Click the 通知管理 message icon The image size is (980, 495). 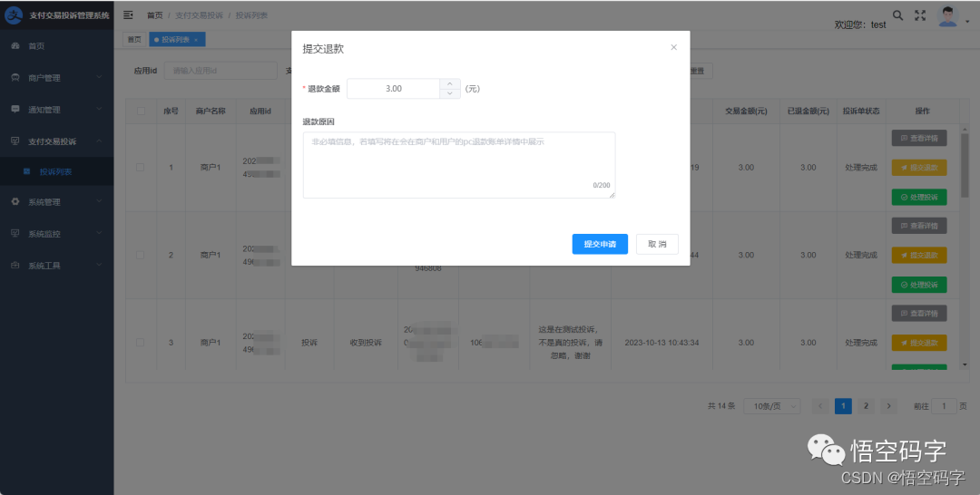[15, 109]
